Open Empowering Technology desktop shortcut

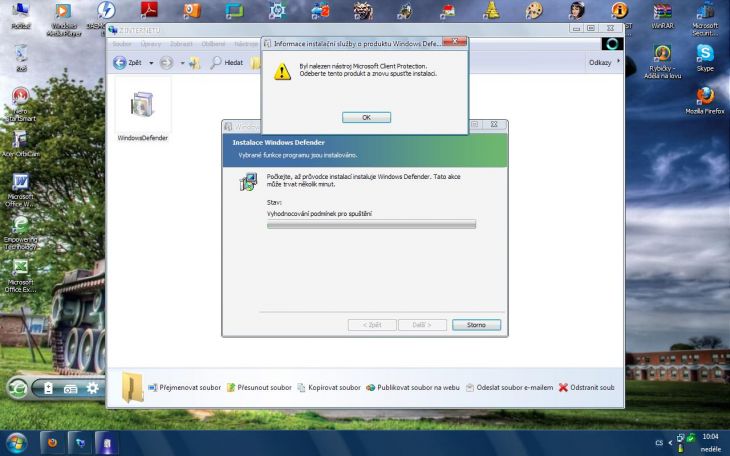20,233
